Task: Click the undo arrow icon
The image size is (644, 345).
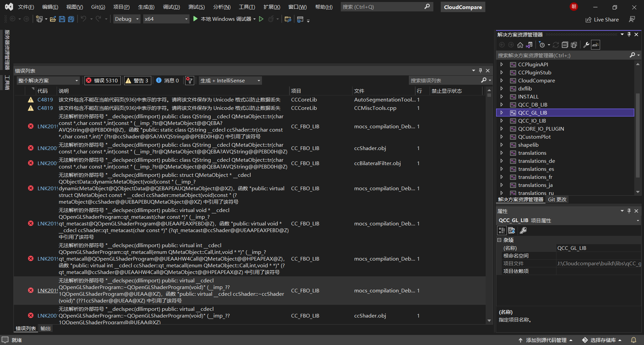Action: [84, 19]
